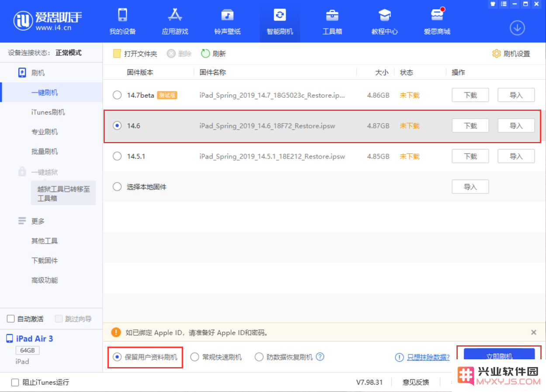Click the 刷新 refresh toolbar button
Viewport: 546px width, 392px height.
214,54
